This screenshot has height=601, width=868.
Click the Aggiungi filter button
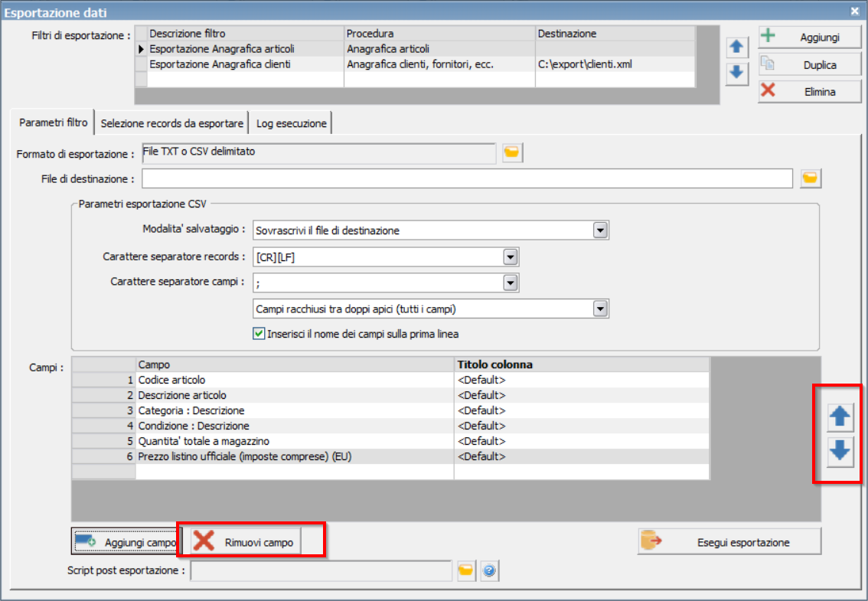(x=810, y=37)
